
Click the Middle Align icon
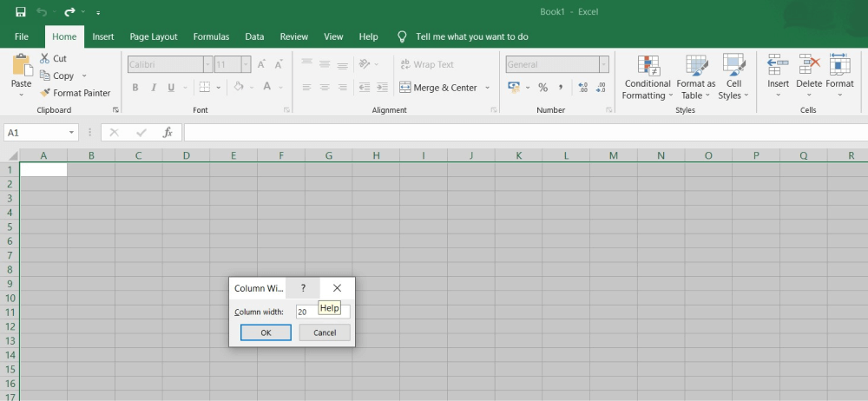click(x=325, y=63)
